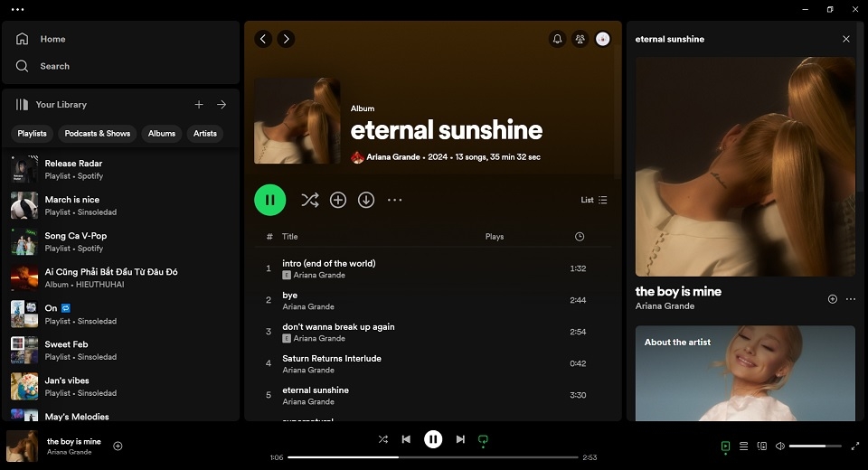This screenshot has height=470, width=868.
Task: Filter library by Playlists
Action: pyautogui.click(x=33, y=134)
